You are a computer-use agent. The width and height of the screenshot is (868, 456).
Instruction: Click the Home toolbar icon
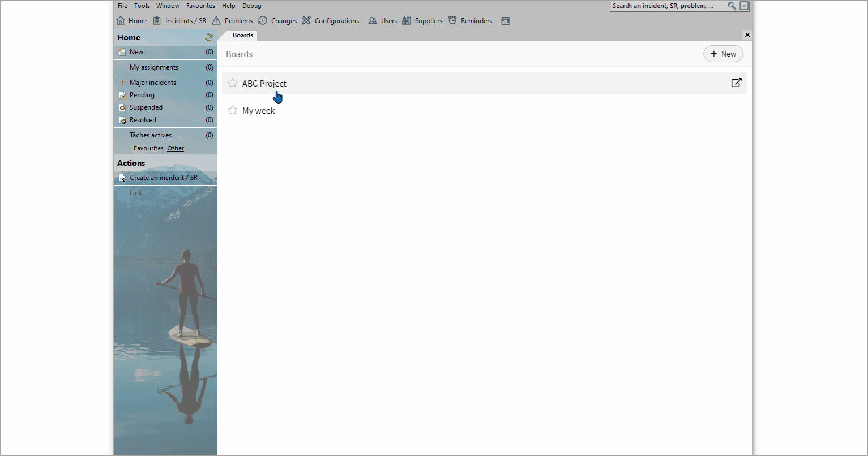pyautogui.click(x=121, y=21)
